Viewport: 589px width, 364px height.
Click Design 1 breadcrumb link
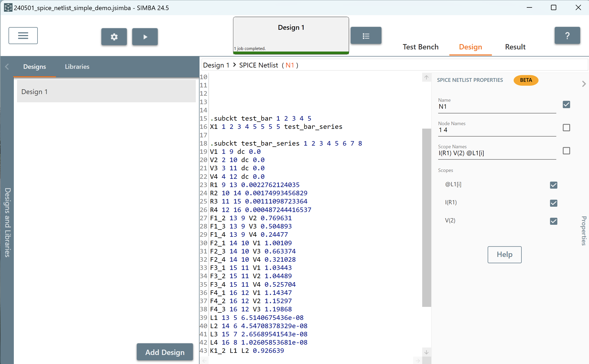(216, 65)
